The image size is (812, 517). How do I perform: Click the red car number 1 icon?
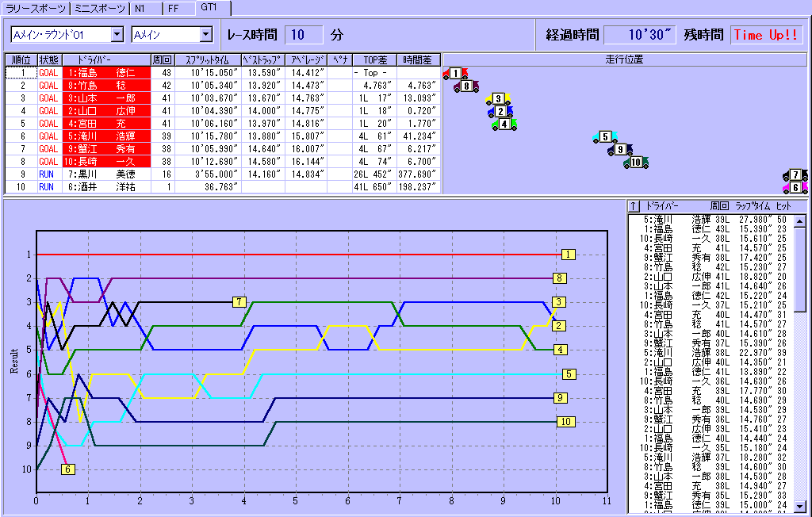[x=455, y=74]
